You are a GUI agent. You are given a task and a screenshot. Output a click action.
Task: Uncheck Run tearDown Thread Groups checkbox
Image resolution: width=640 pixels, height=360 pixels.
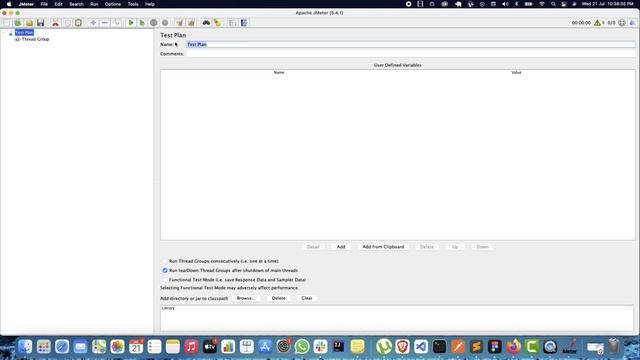click(x=165, y=270)
